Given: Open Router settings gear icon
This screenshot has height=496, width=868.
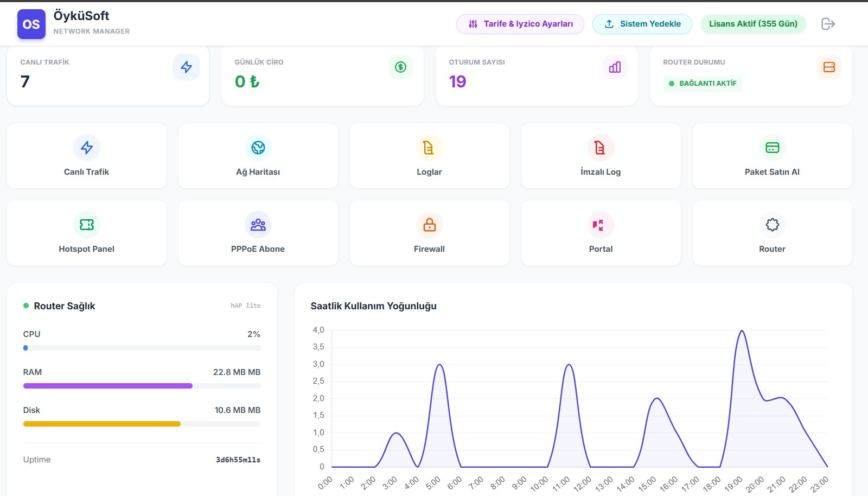Looking at the screenshot, I should click(772, 225).
